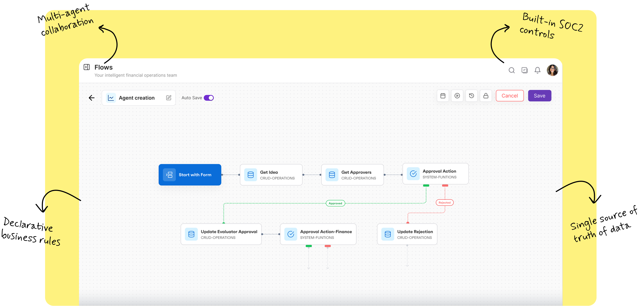
Task: Open the user profile avatar
Action: coord(552,70)
